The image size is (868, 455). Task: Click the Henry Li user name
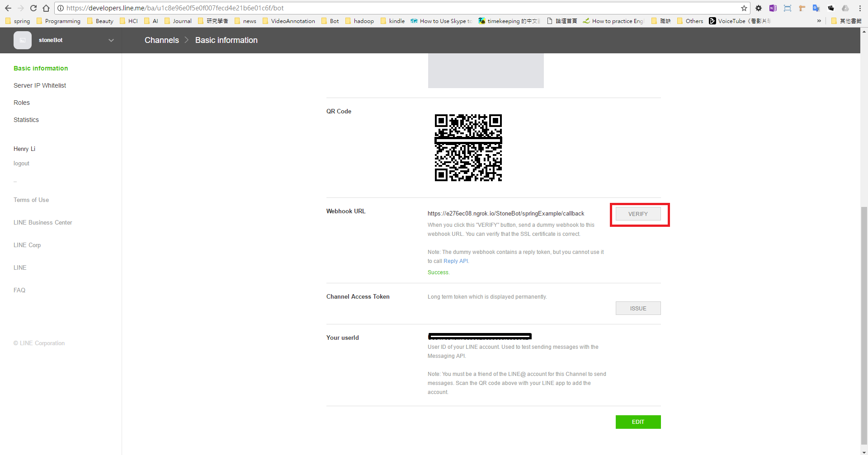[24, 149]
